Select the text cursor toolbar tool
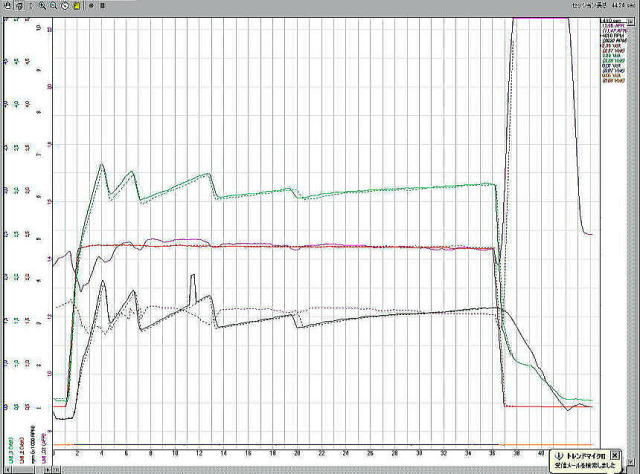 (31, 6)
